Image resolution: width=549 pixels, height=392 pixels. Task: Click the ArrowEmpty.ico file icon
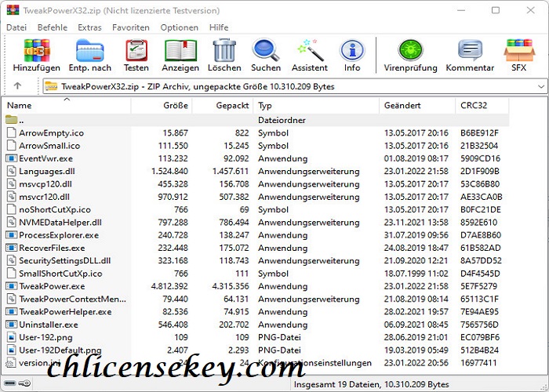12,132
